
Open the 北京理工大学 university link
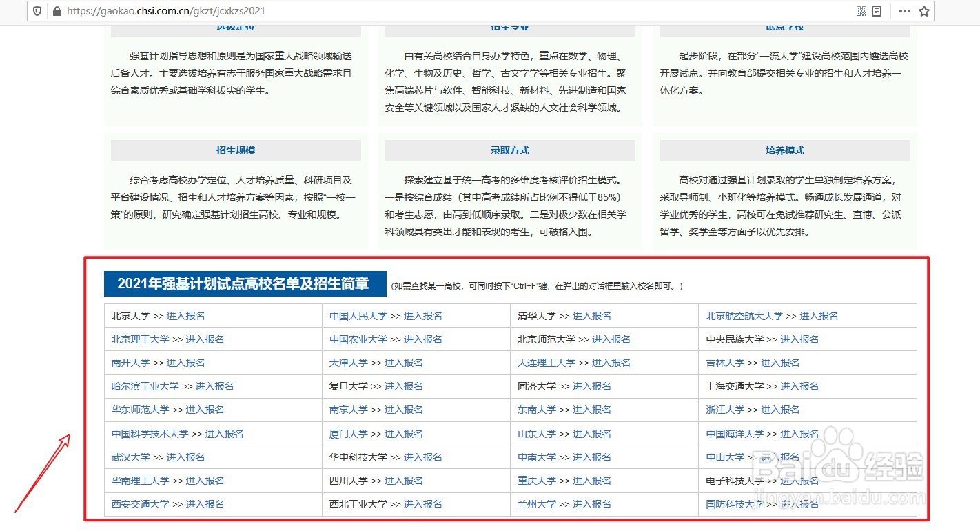pos(141,339)
